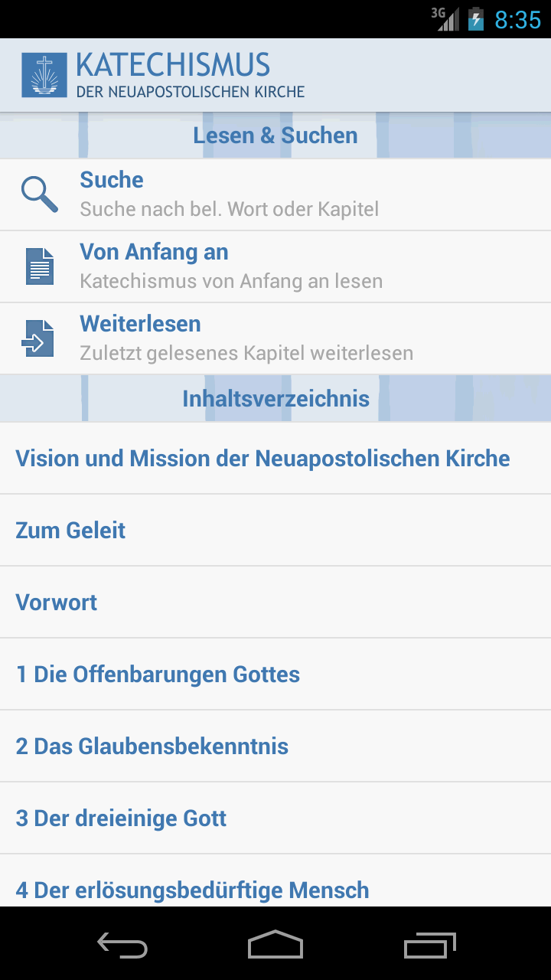This screenshot has width=551, height=980.
Task: Tap the 3G signal strength icon
Action: pyautogui.click(x=446, y=18)
